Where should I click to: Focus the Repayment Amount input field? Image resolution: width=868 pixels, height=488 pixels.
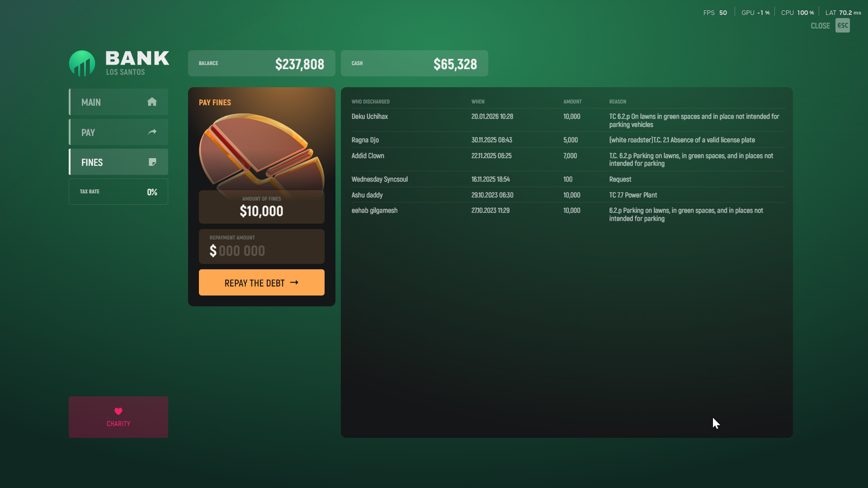pos(261,250)
